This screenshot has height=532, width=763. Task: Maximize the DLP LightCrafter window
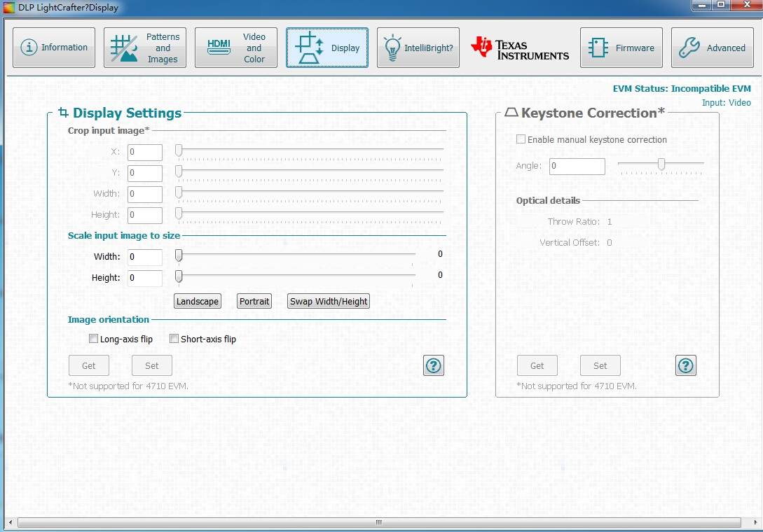tap(721, 5)
